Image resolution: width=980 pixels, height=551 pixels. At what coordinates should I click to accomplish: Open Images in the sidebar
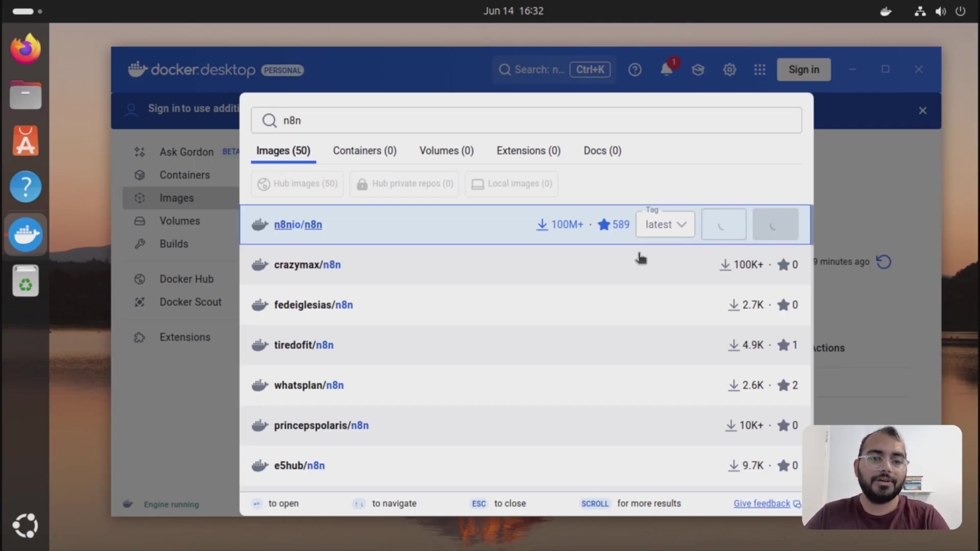pyautogui.click(x=181, y=198)
